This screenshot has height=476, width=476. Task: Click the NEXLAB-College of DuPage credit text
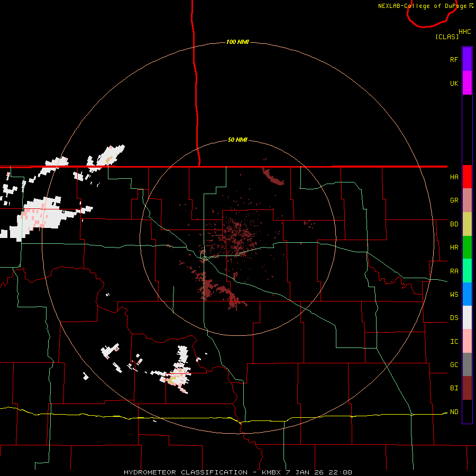pyautogui.click(x=422, y=6)
